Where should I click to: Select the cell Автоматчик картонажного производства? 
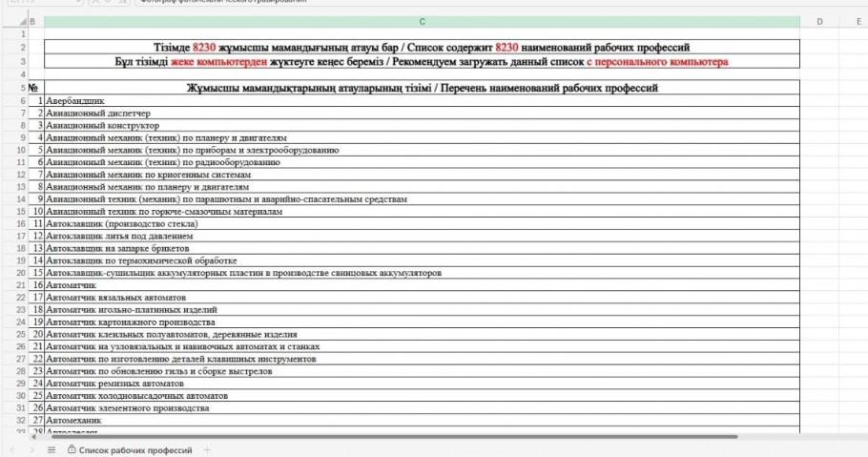(422, 322)
